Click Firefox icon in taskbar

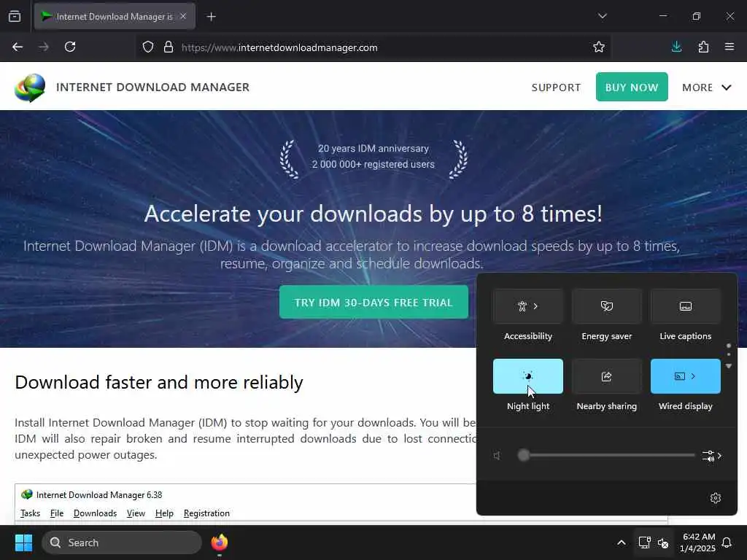(219, 542)
